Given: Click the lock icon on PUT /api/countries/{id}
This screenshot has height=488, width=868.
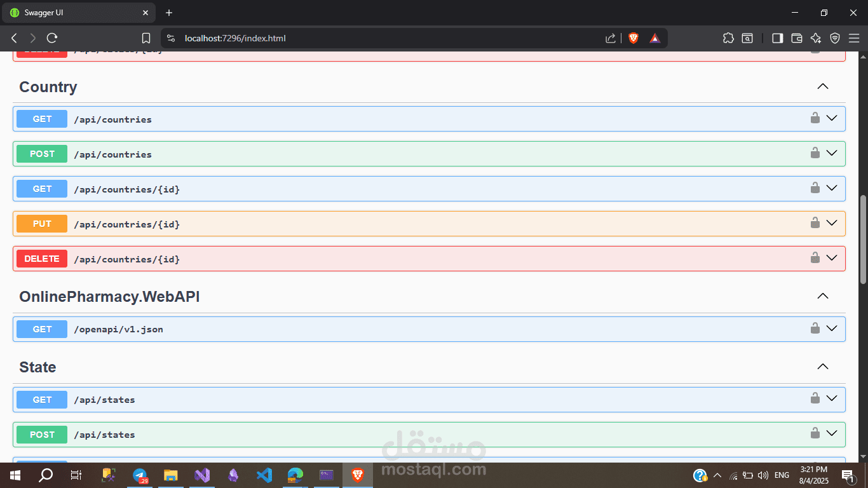Looking at the screenshot, I should tap(815, 222).
